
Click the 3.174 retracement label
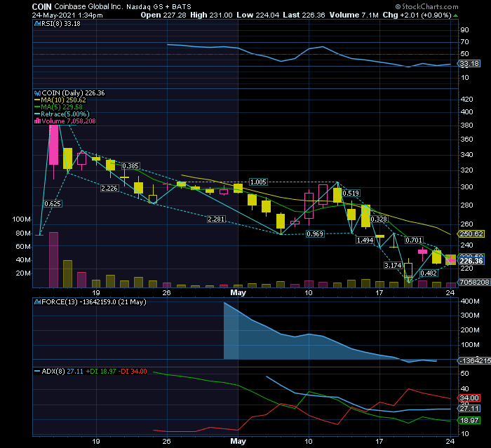pyautogui.click(x=393, y=266)
